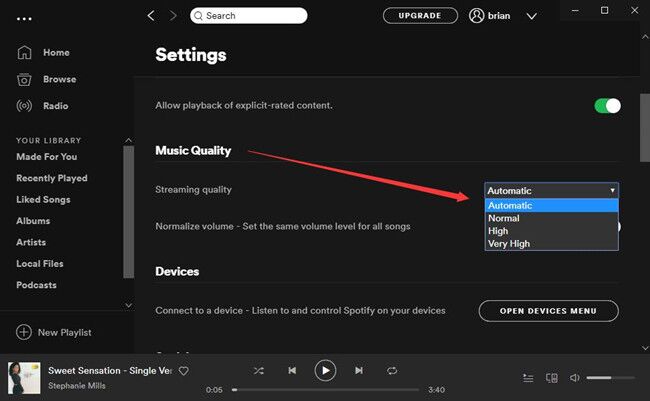The image size is (650, 401).
Task: Click the sidebar down arrow under Podcasts
Action: click(x=129, y=305)
